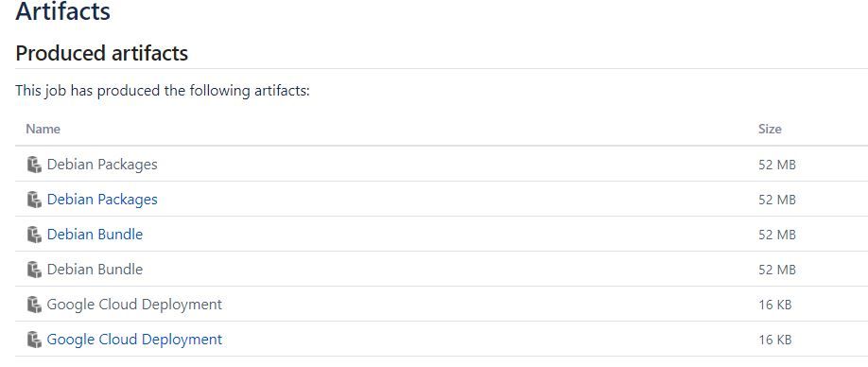This screenshot has width=868, height=367.
Task: Open the blue Debian Packages artifact link
Action: (102, 200)
